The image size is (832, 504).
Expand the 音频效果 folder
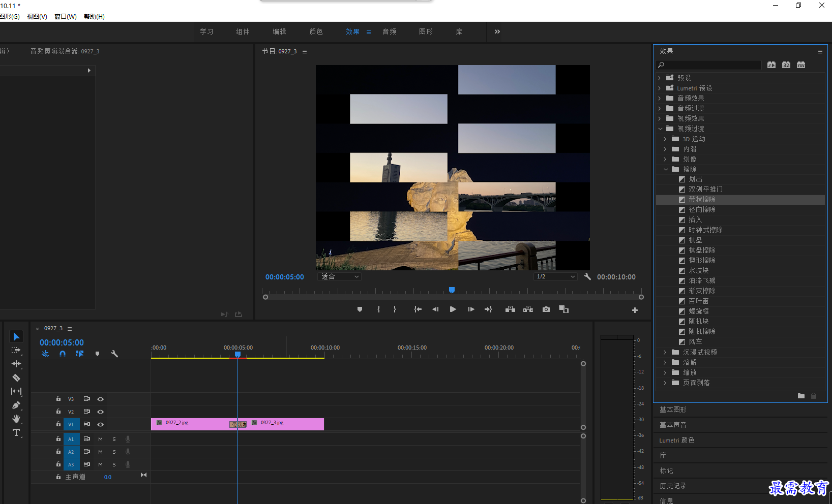pos(660,98)
